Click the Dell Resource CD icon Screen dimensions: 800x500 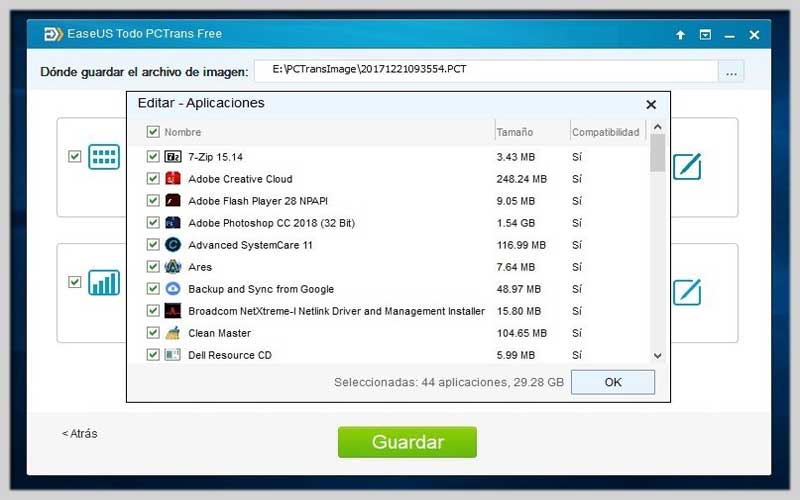click(x=173, y=355)
